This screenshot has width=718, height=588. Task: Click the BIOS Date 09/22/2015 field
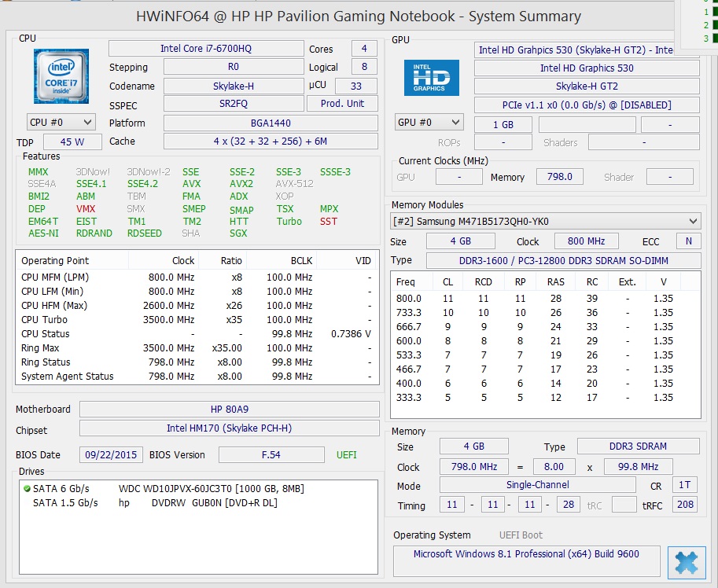111,455
